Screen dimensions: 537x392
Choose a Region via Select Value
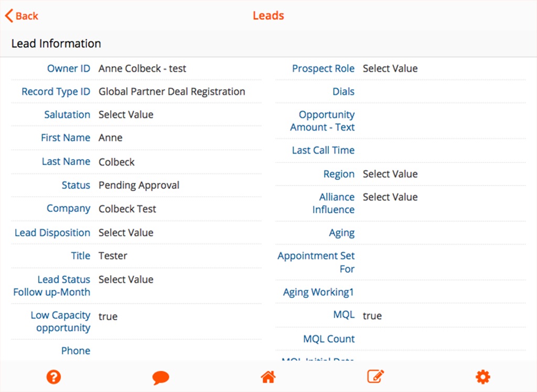pos(390,174)
